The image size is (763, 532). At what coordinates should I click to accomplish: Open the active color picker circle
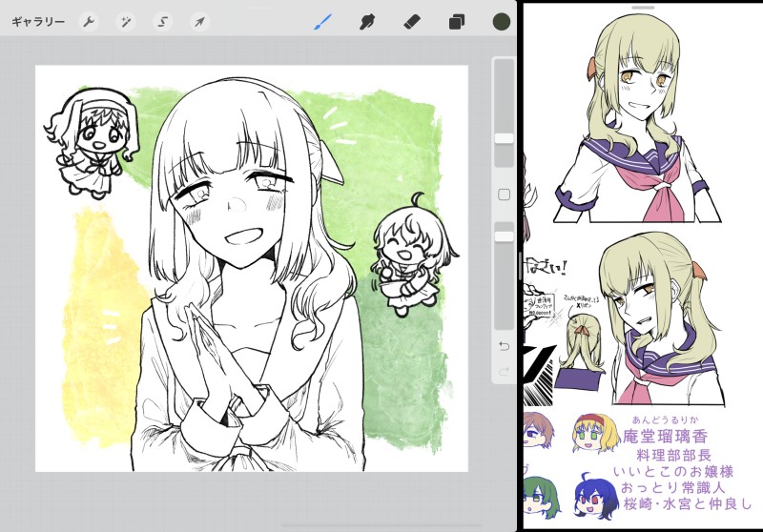click(x=502, y=22)
